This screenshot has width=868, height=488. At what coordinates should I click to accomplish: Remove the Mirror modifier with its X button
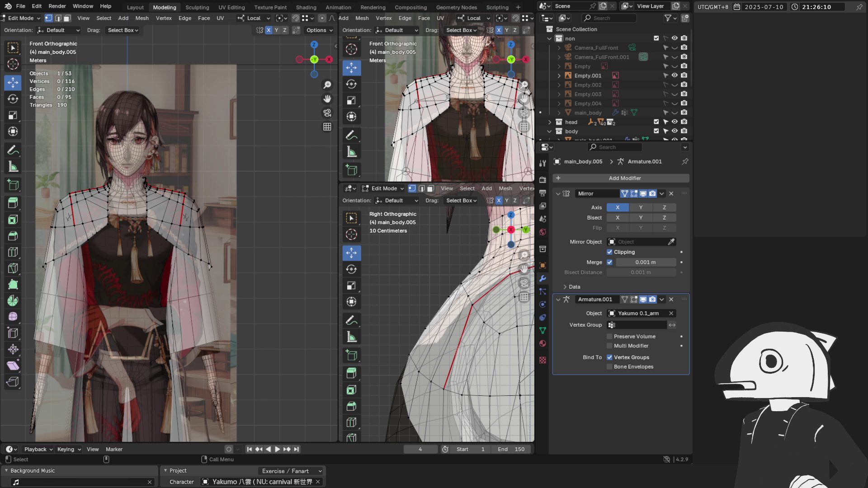coord(671,193)
